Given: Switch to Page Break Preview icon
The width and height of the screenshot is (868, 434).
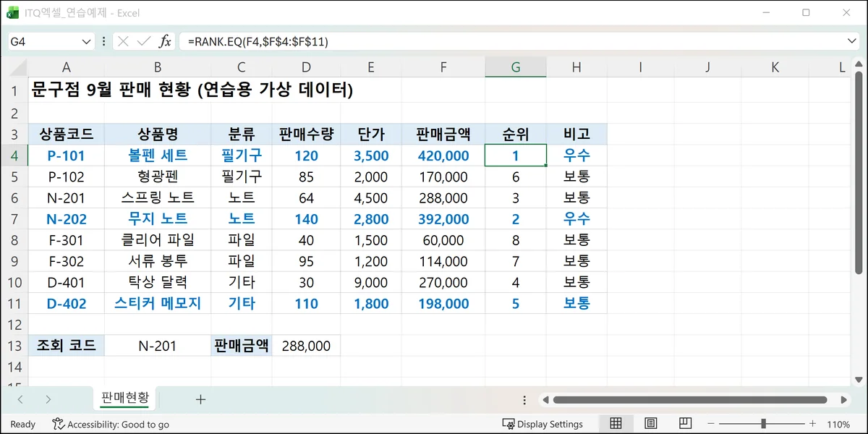Looking at the screenshot, I should coord(685,424).
